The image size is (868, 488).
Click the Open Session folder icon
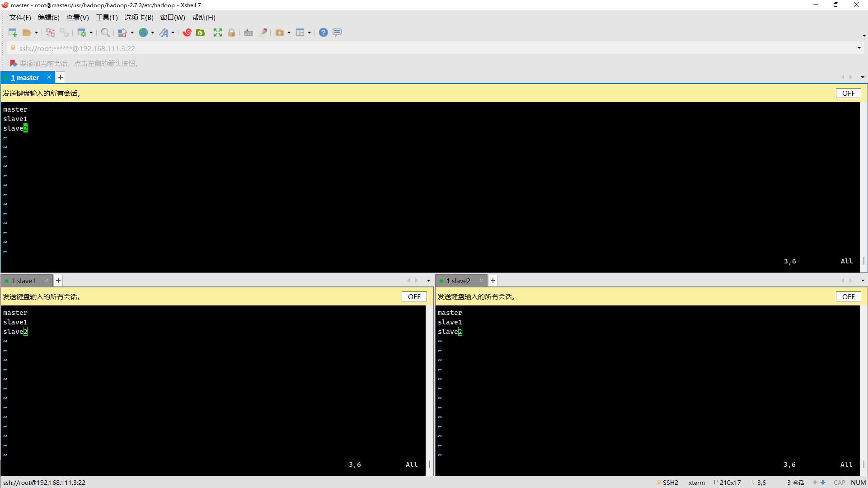tap(27, 33)
